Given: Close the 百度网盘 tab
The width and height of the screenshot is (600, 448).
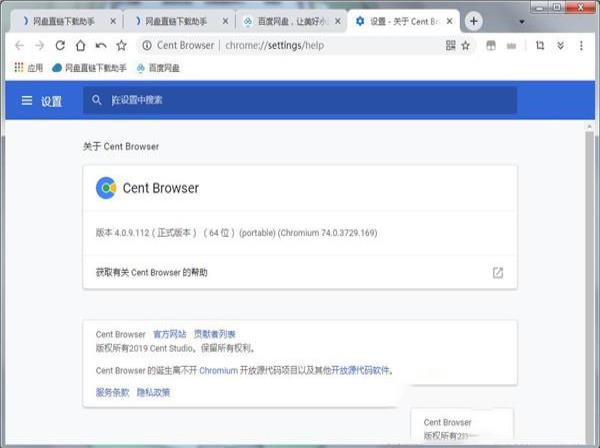Looking at the screenshot, I should click(338, 21).
